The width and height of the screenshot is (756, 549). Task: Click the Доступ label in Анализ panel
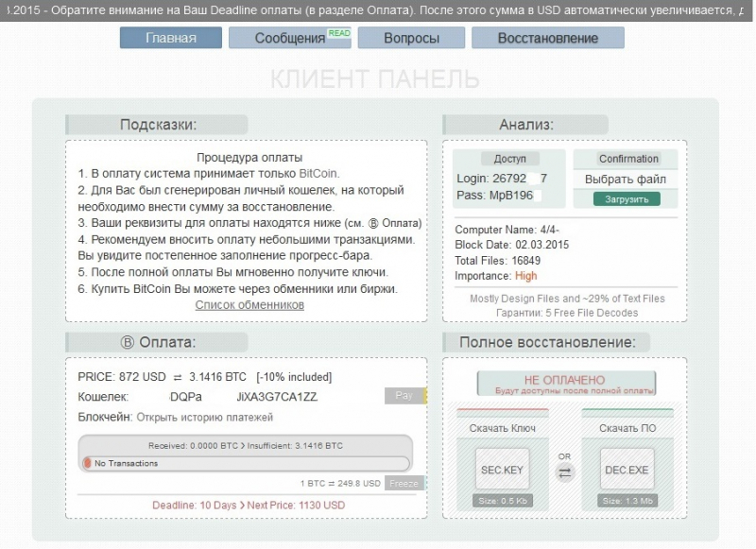pos(509,159)
